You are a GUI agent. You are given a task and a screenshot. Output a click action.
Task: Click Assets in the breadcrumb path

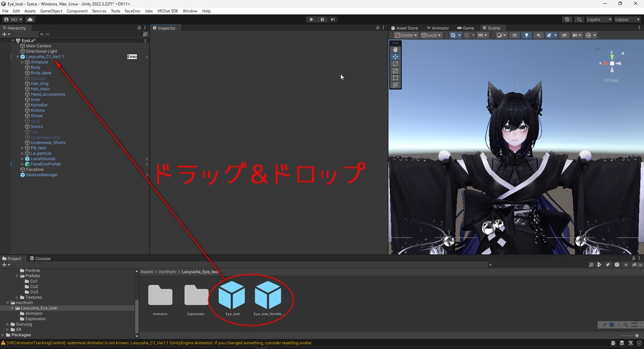(x=147, y=272)
